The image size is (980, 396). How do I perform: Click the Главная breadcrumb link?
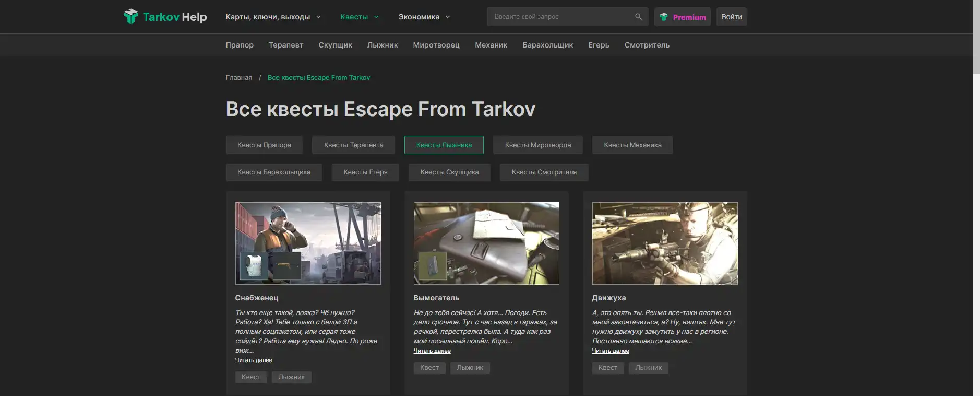tap(238, 78)
